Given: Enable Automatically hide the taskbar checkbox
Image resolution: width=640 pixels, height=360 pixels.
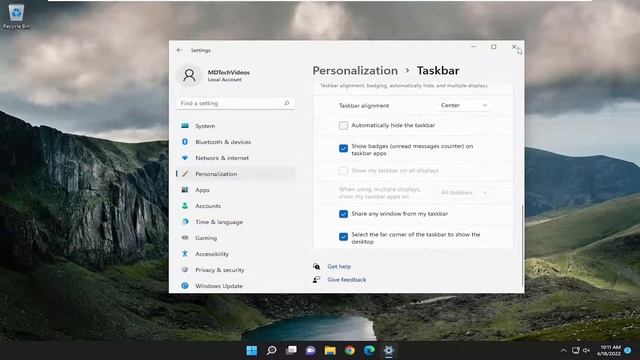Looking at the screenshot, I should point(343,125).
